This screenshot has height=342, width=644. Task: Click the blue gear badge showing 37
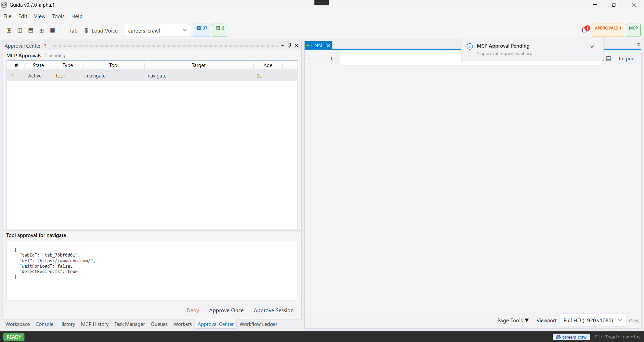pos(202,30)
